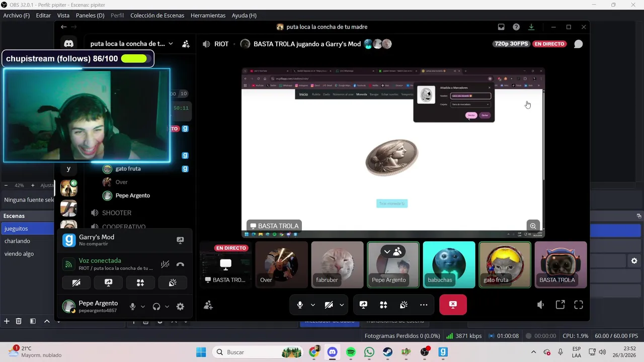Open the Paneles menu in OBS

(90, 16)
